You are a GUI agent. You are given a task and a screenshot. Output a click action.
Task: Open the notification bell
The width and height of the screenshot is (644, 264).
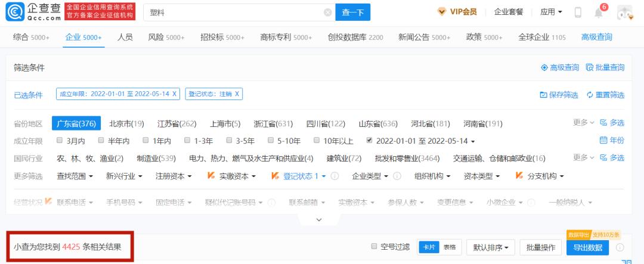point(599,13)
